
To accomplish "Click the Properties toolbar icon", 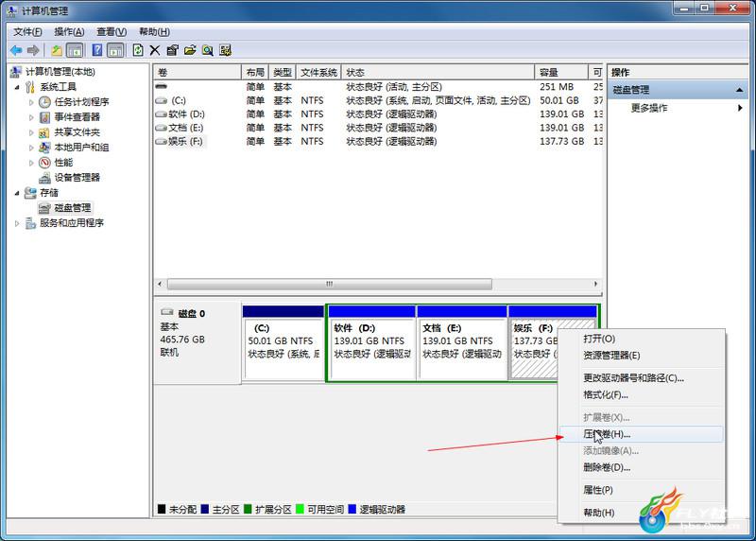I will (x=173, y=50).
